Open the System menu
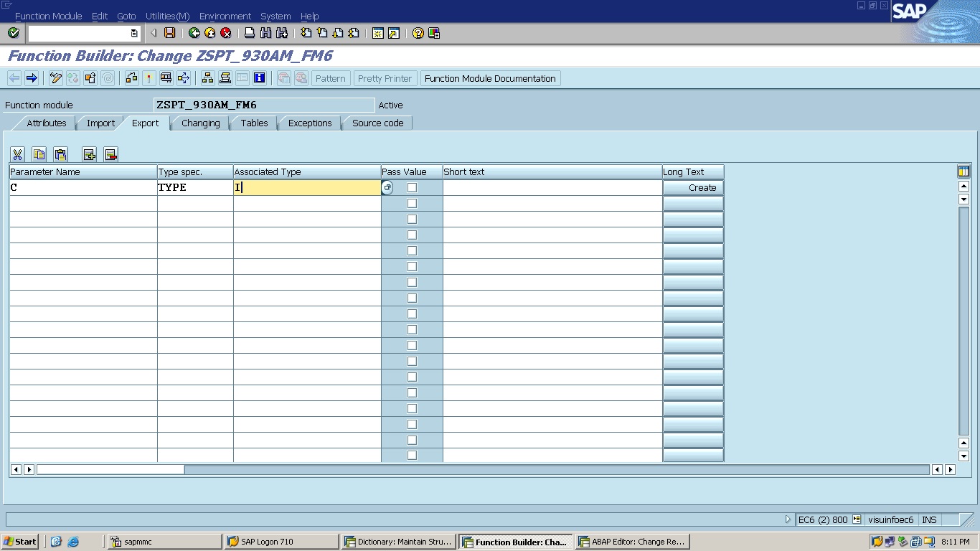980x551 pixels. point(275,16)
